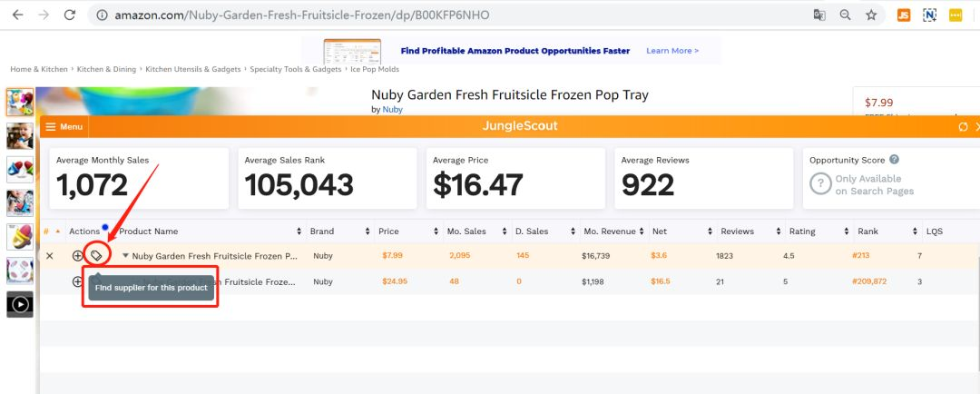Open Opportunity Score help question icon
Viewport: 980px width, 394px height.
(895, 160)
